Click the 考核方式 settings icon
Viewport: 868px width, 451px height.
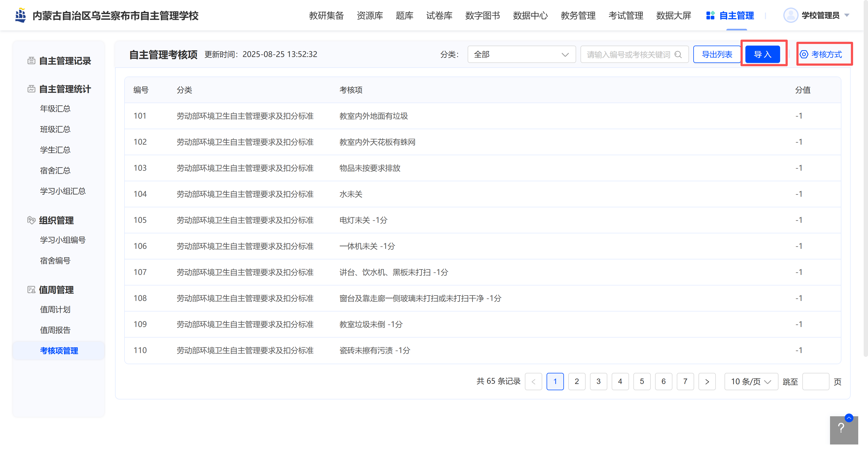tap(804, 55)
